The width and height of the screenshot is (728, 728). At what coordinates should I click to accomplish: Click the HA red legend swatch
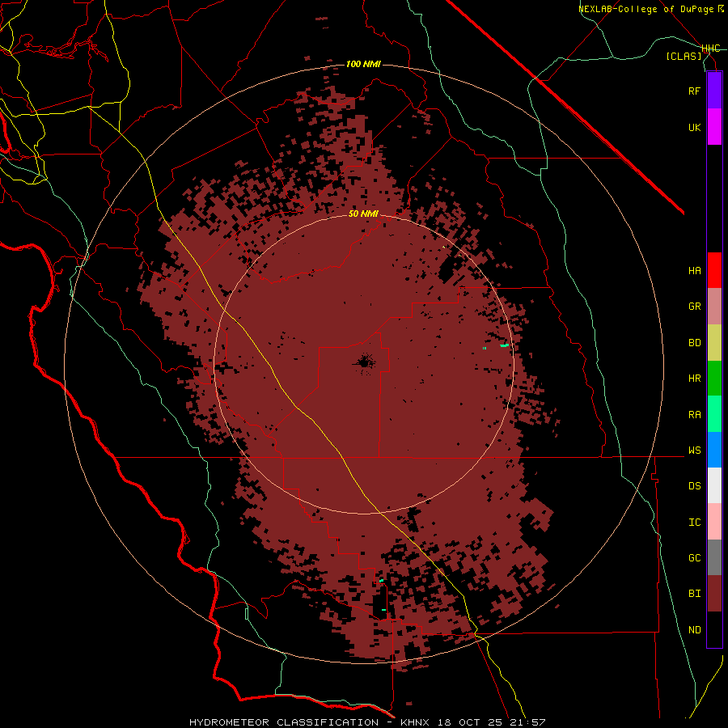[714, 270]
